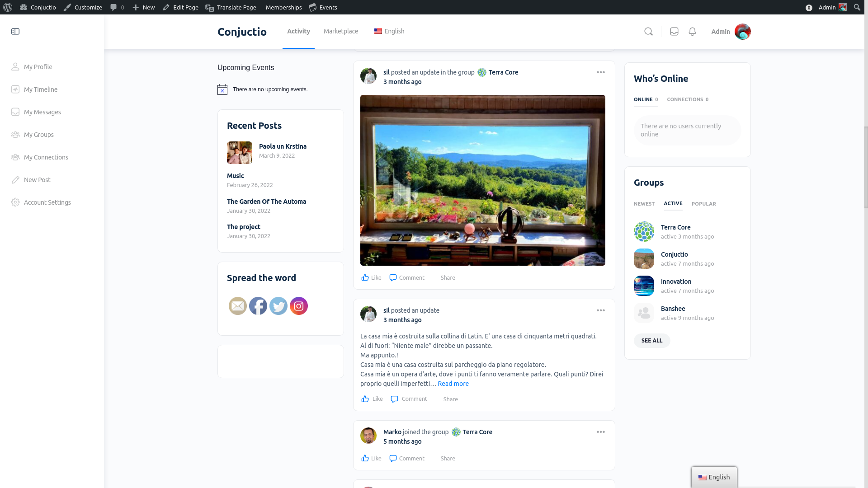Select the Popular groups tab
The image size is (868, 488).
coord(703,204)
